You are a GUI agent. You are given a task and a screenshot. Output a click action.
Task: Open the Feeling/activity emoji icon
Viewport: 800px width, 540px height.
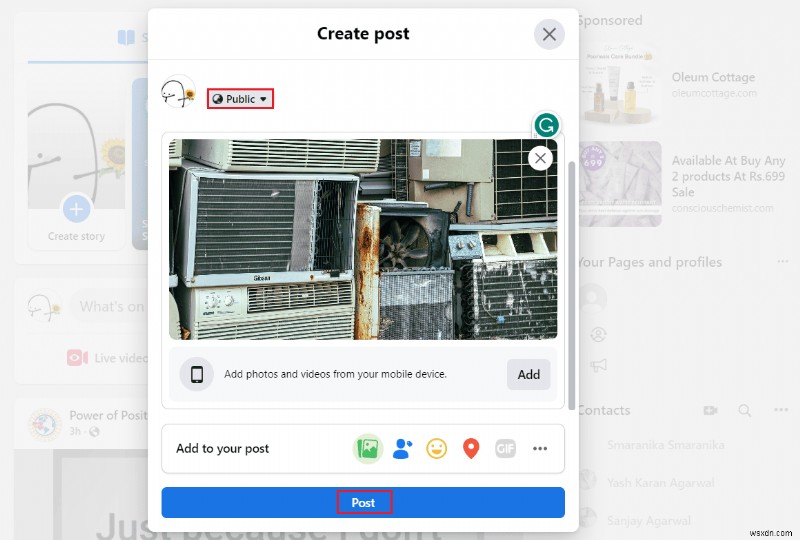(x=437, y=449)
